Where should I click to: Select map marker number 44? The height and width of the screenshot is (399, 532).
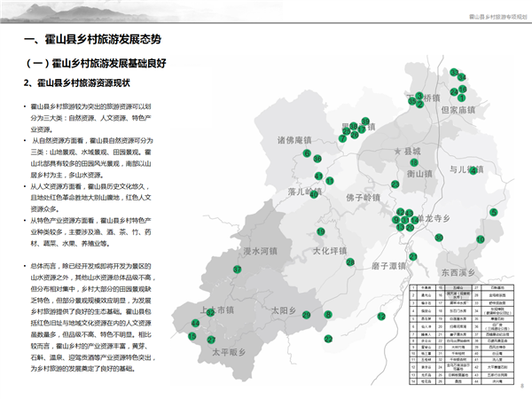pos(195,324)
